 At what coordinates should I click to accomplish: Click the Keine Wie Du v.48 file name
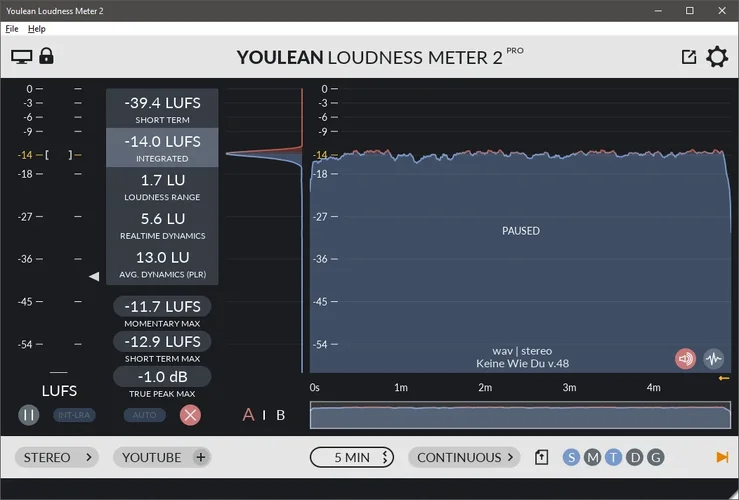(x=522, y=364)
